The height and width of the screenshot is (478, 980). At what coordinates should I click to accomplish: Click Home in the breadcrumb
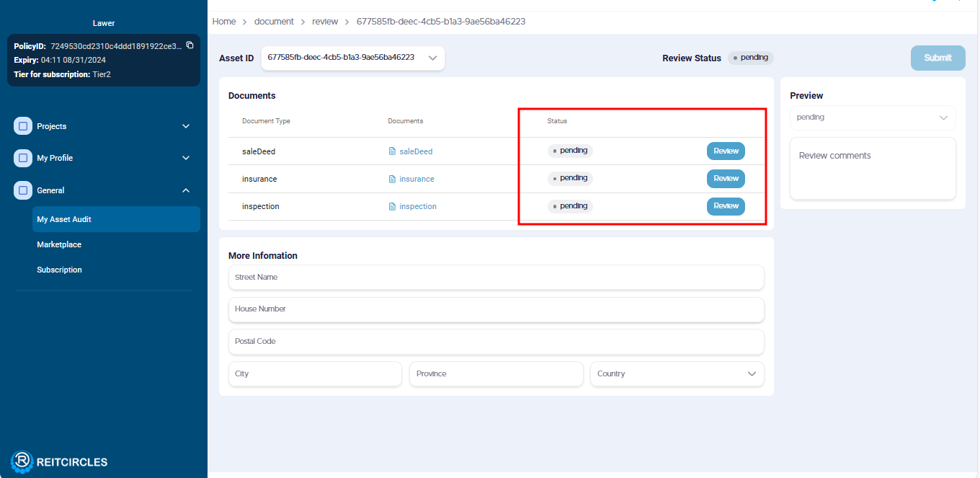224,22
